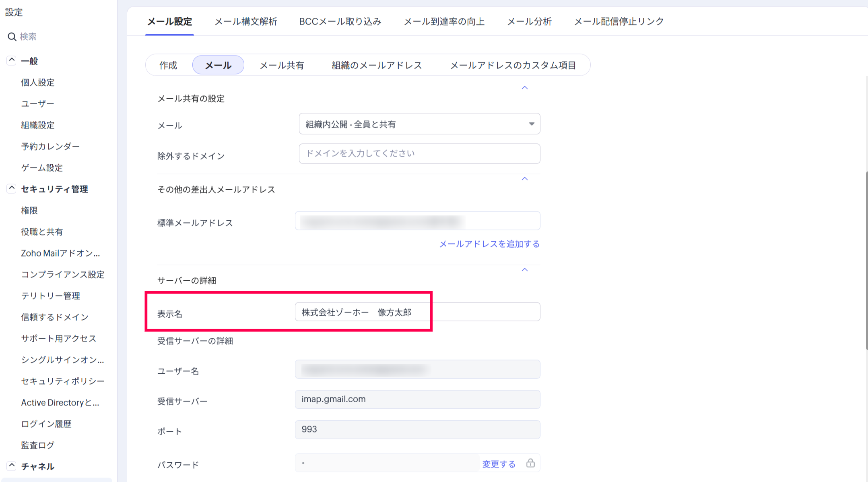This screenshot has width=868, height=482.
Task: Click 変更する link in password field
Action: [x=499, y=464]
